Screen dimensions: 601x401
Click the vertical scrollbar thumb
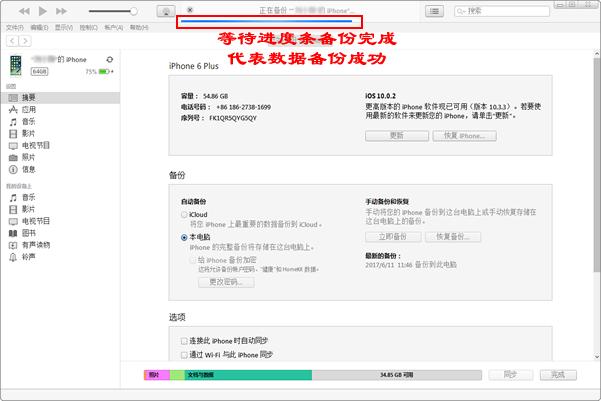[x=597, y=165]
